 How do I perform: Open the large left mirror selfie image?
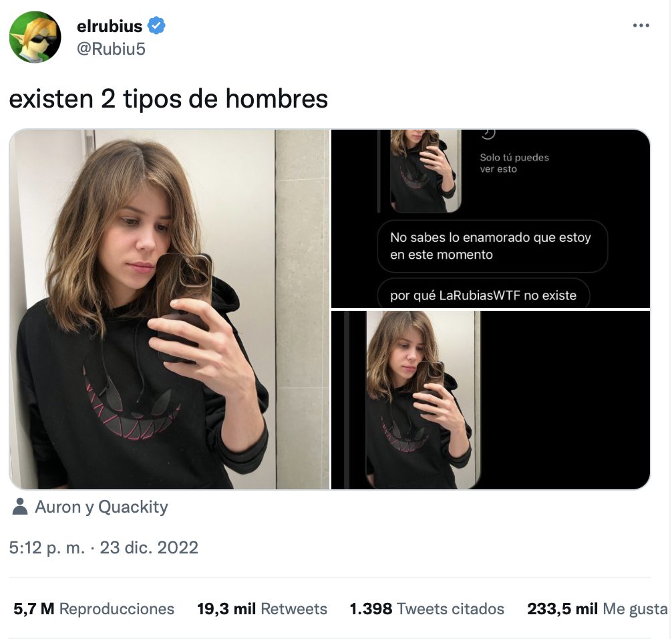click(x=169, y=309)
